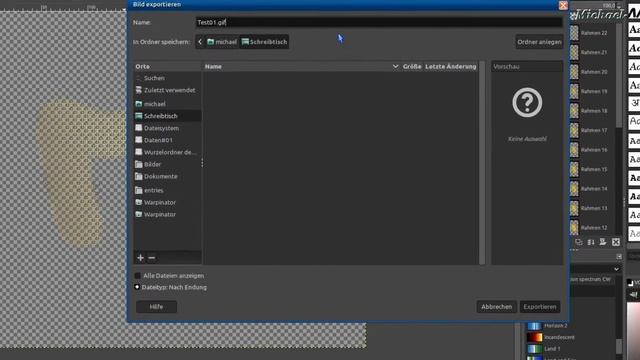The image size is (640, 360).
Task: Remove bookmark with minus icon
Action: [152, 258]
